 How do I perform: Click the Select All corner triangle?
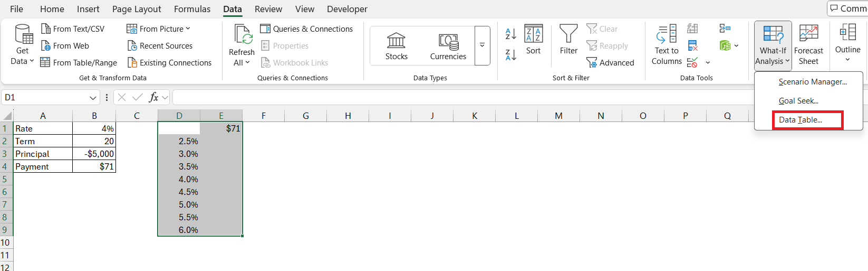[7, 116]
